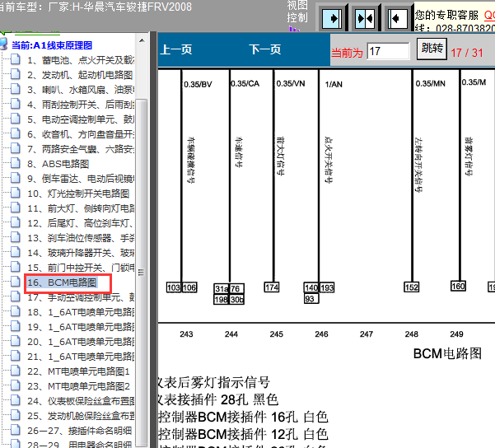Click connector reference box 140
This screenshot has width=495, height=448.
coord(311,287)
